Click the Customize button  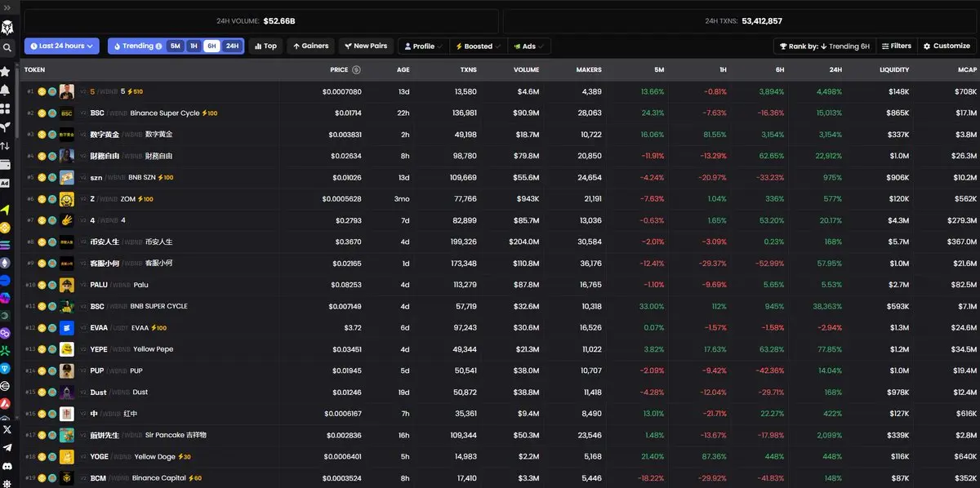pyautogui.click(x=947, y=47)
